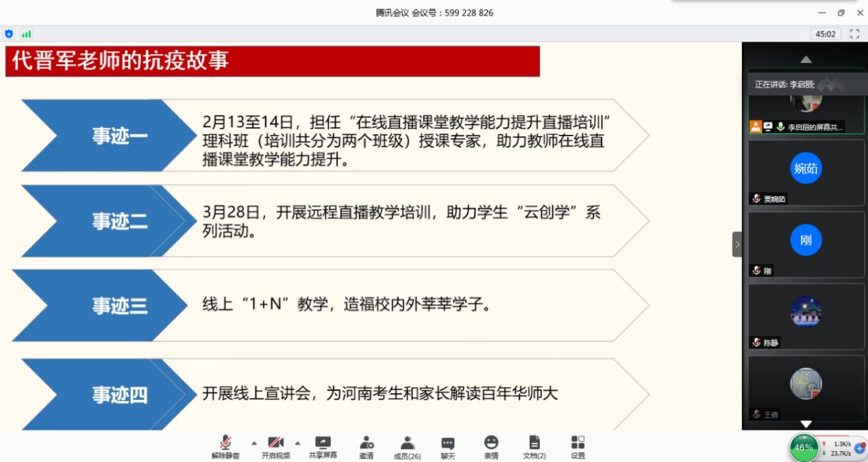Click the blue security shield icon

pyautogui.click(x=9, y=34)
